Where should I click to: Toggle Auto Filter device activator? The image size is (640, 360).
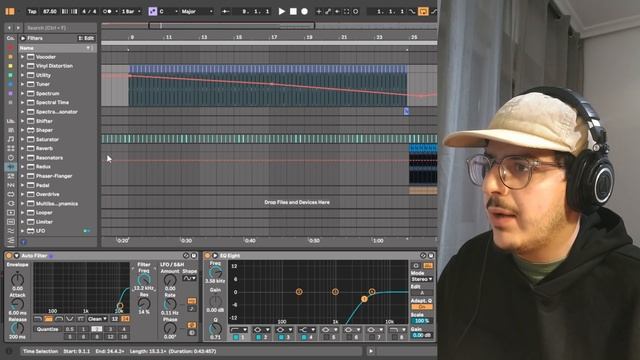click(x=9, y=256)
